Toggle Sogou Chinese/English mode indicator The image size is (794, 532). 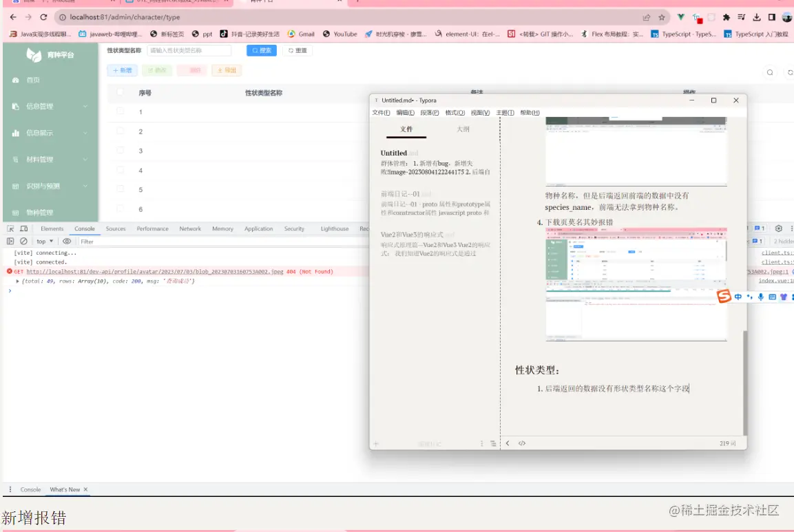(738, 297)
